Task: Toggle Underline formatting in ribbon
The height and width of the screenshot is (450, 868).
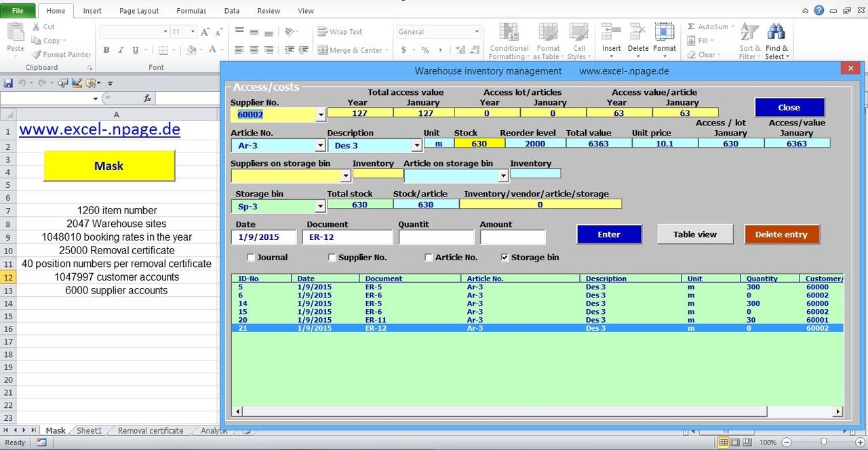Action: coord(135,50)
